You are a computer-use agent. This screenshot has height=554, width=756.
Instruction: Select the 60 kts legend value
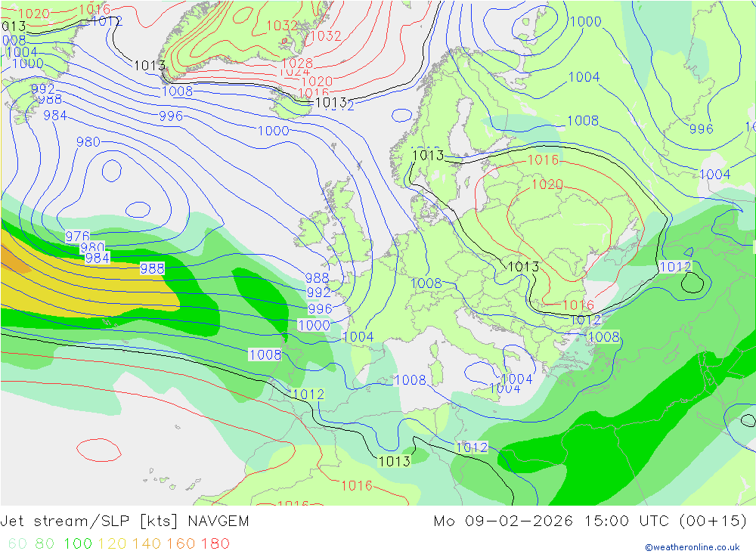pyautogui.click(x=18, y=543)
